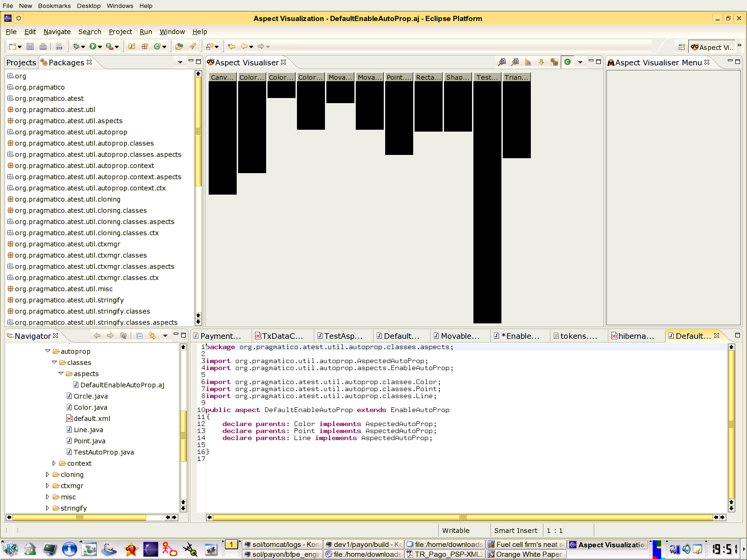Click the bar chart view icon in Visualiser
This screenshot has height=560, width=747.
tap(528, 62)
